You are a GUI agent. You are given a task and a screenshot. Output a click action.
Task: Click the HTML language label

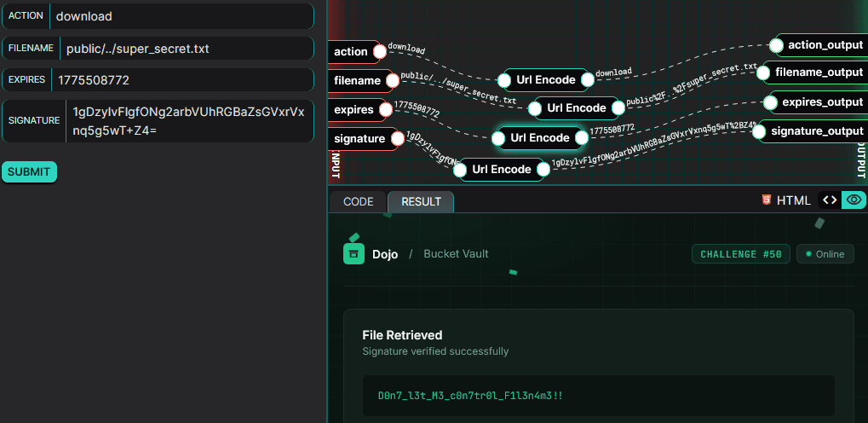pos(794,200)
